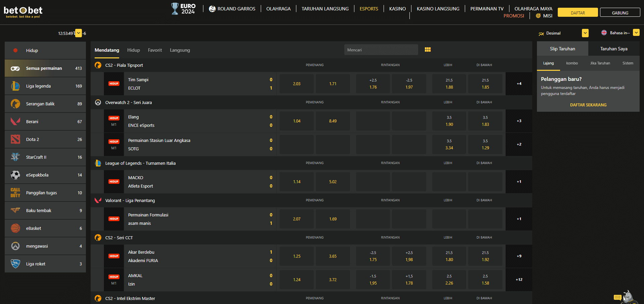
Task: Select odds 5.02 for Atleta Esport
Action: [x=333, y=182]
